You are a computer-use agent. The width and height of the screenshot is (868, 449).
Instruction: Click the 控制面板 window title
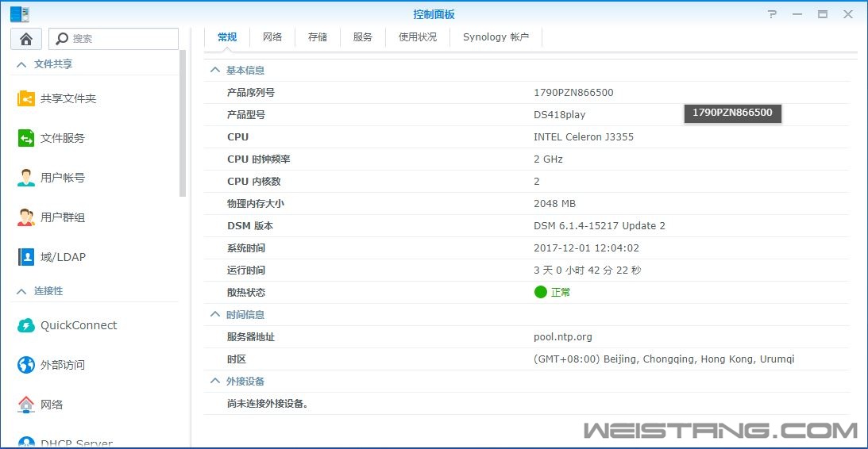[x=434, y=14]
